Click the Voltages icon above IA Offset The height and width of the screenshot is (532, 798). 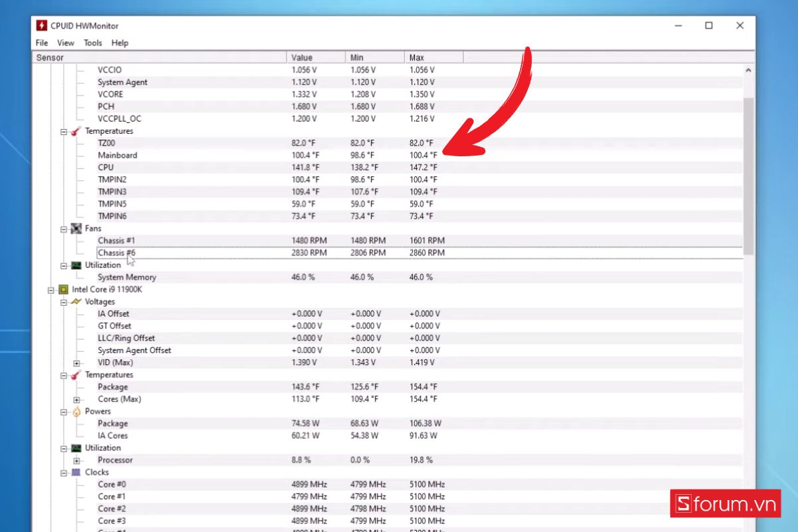point(76,302)
